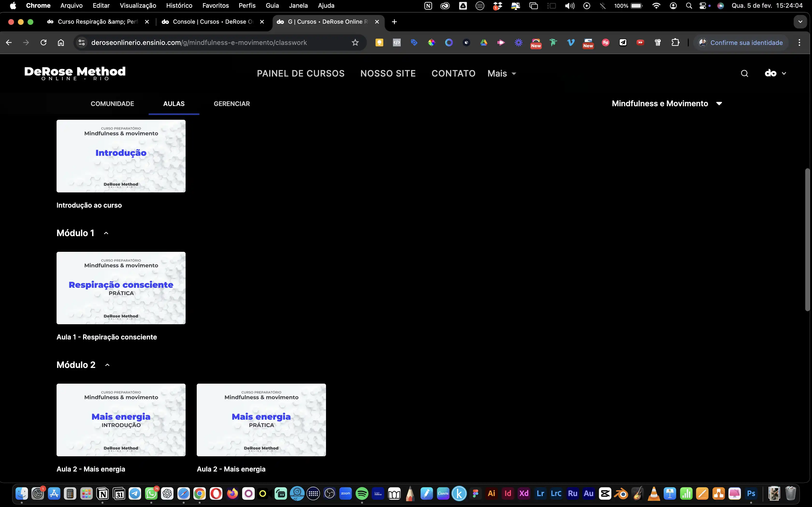Open Respiração consciente lesson thumbnail

coord(121,288)
